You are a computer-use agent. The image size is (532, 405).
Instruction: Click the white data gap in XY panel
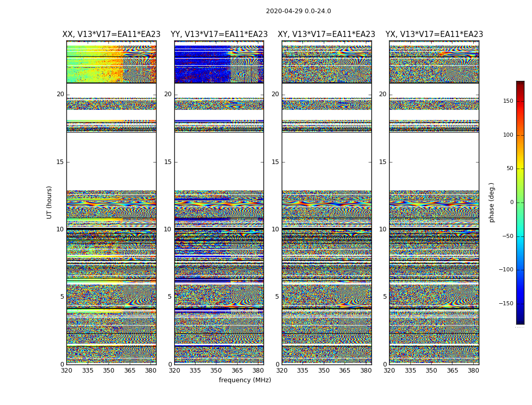(x=326, y=161)
